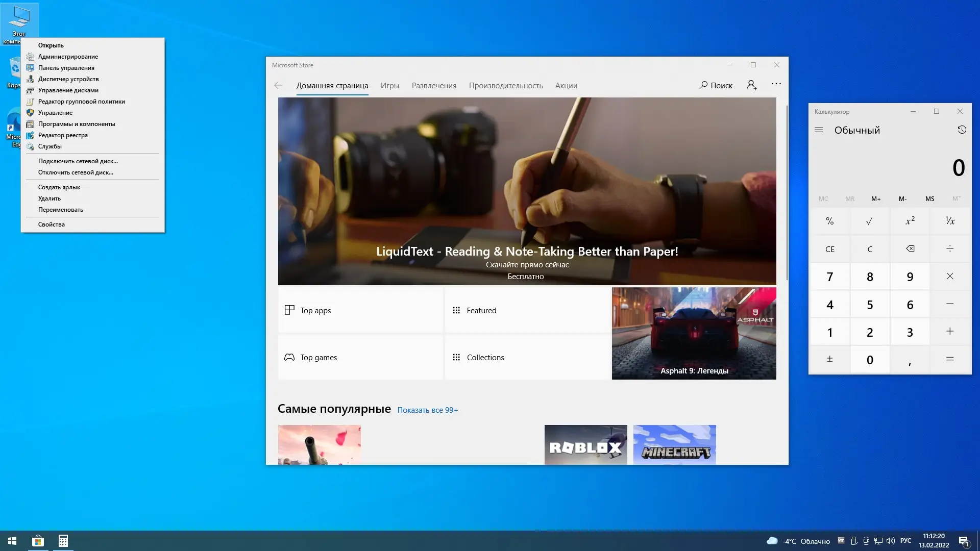This screenshot has height=551, width=980.
Task: Open the Asphalt 9 game thumbnail
Action: click(x=694, y=333)
